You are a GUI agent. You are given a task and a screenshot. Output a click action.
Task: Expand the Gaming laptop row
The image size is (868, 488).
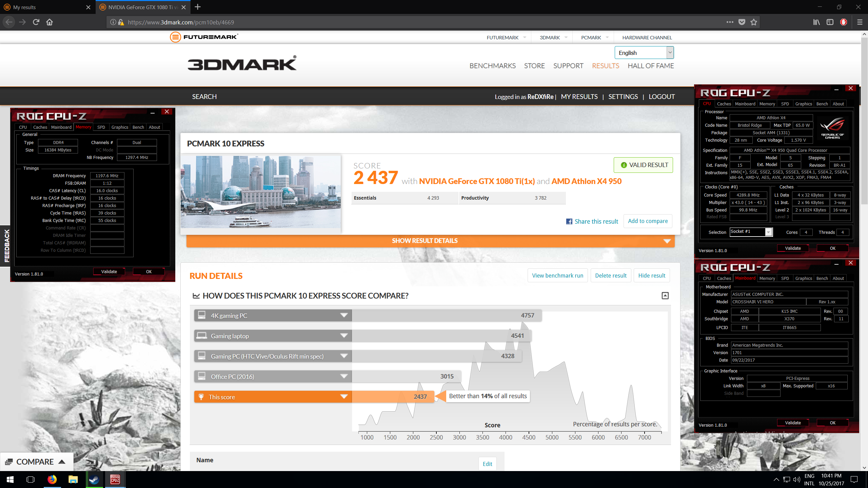[x=344, y=336]
